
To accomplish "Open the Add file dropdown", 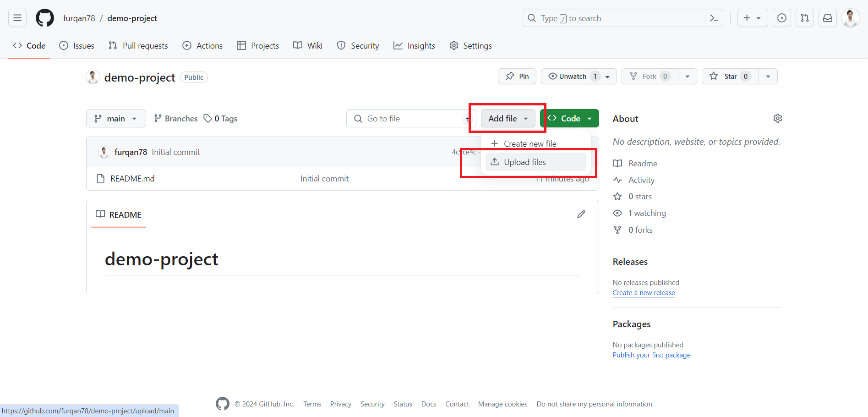I will (508, 118).
